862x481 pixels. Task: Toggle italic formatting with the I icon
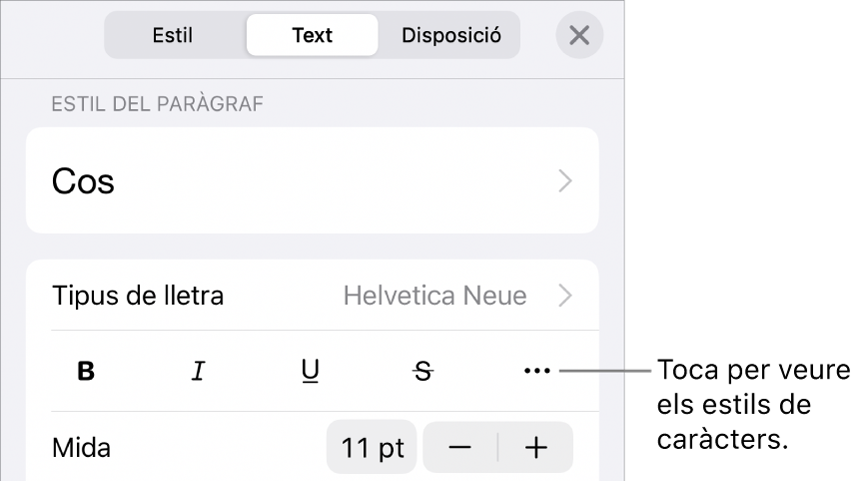[198, 371]
